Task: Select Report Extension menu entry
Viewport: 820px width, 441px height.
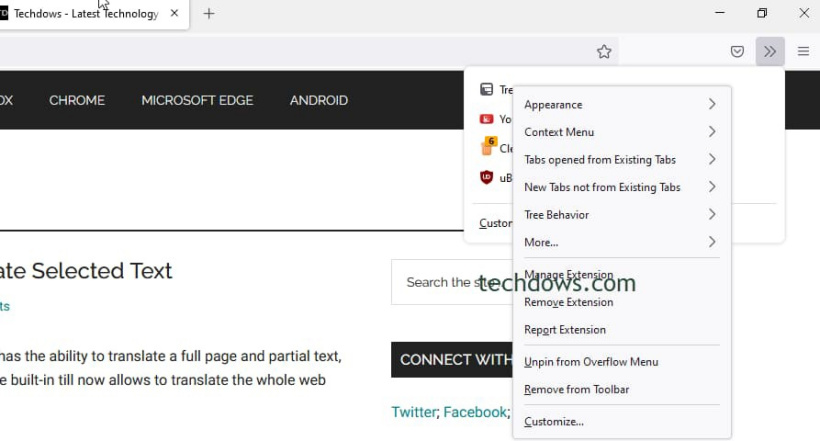Action: pos(622,330)
